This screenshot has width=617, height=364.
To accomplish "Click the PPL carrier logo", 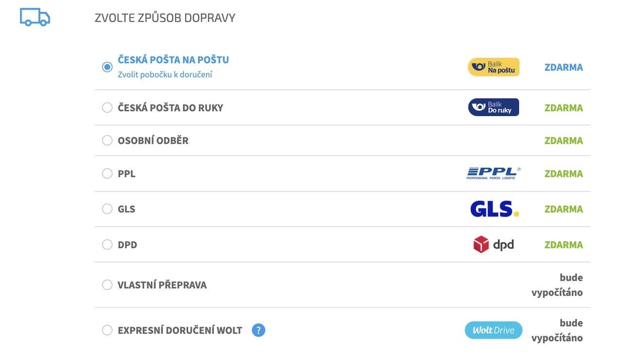I will 494,173.
